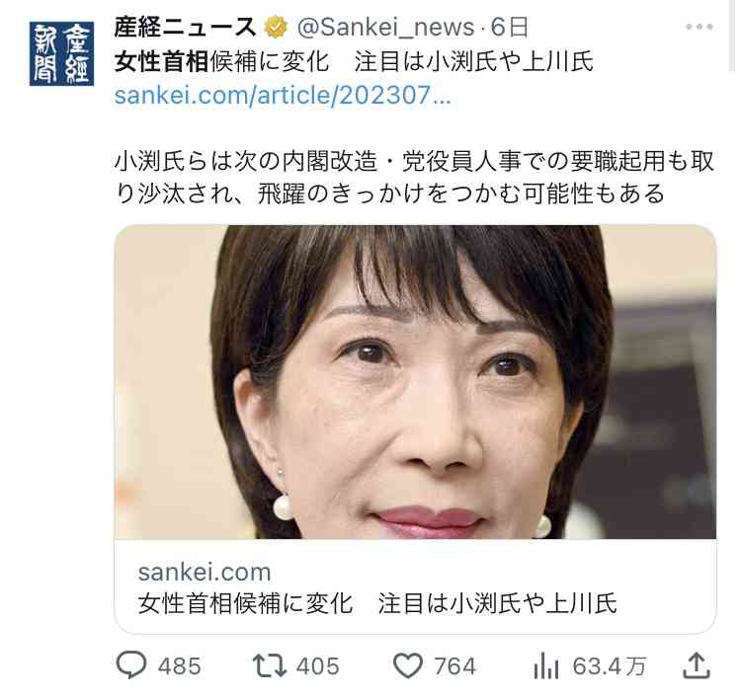Click the 764 likes count

(455, 666)
